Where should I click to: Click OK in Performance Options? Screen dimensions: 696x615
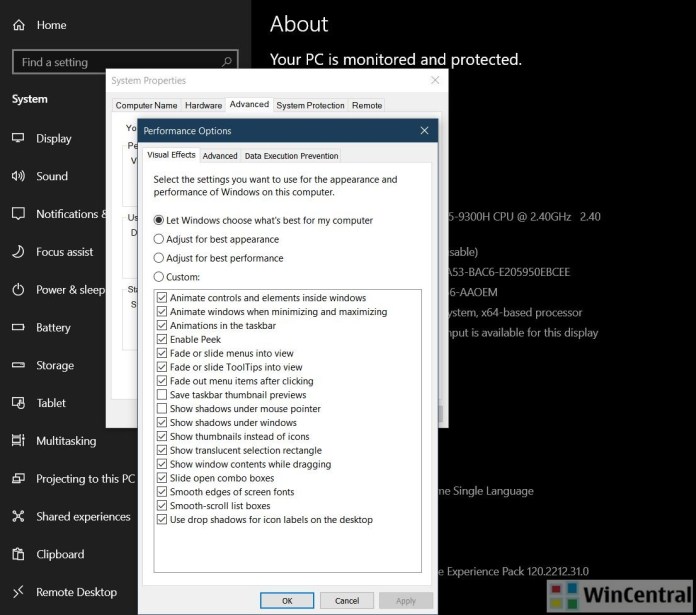click(x=287, y=600)
